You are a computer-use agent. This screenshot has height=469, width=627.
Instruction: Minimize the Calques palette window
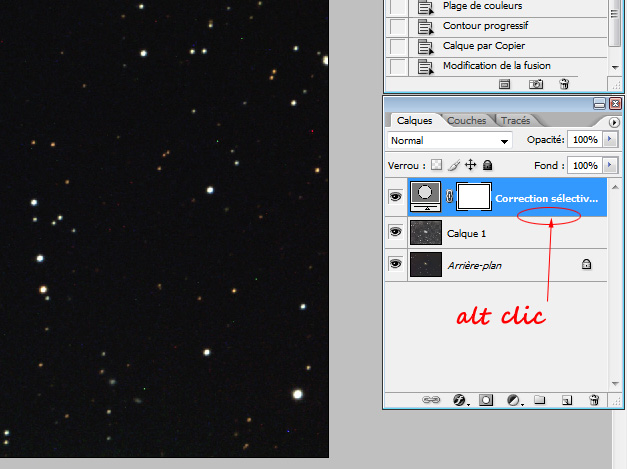tap(599, 104)
